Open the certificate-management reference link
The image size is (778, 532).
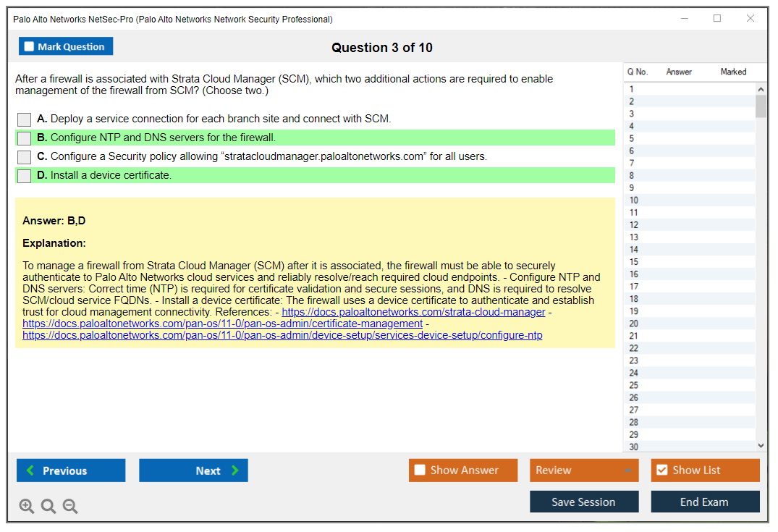[222, 324]
